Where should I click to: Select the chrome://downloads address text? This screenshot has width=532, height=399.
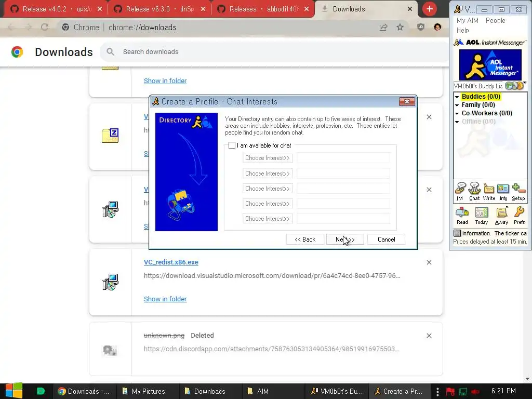click(142, 27)
